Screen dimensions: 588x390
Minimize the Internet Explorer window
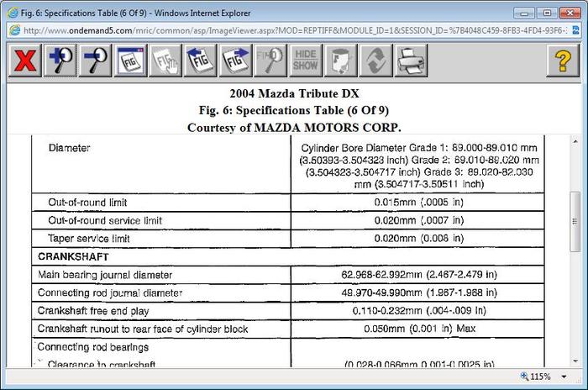(524, 13)
